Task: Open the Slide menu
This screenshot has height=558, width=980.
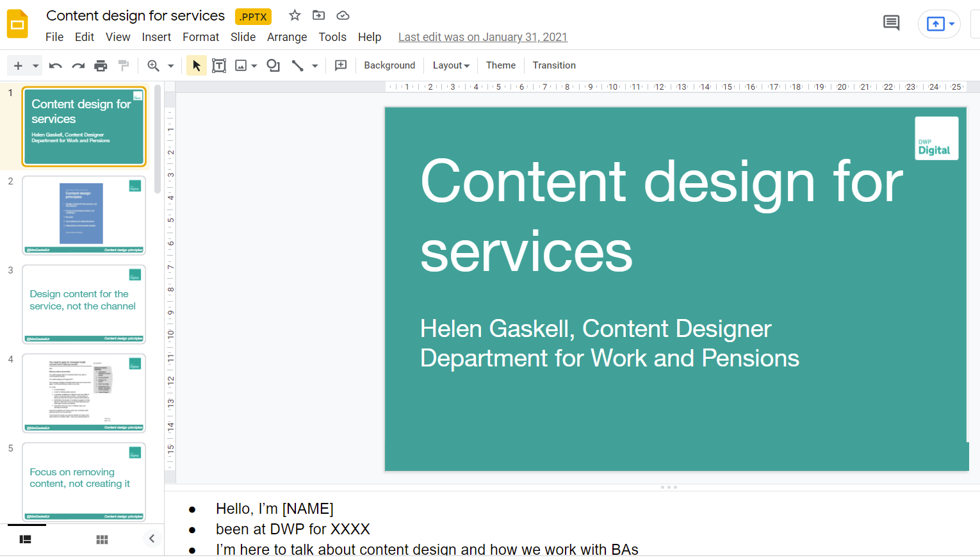Action: pos(243,37)
